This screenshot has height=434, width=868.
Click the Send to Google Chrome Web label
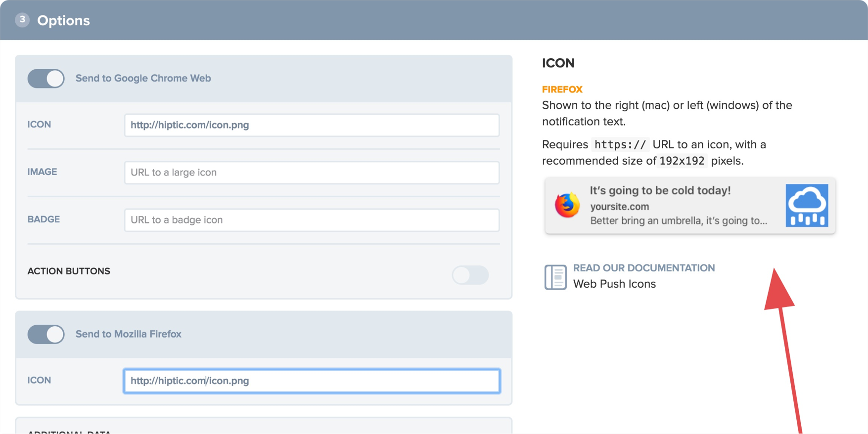click(143, 79)
